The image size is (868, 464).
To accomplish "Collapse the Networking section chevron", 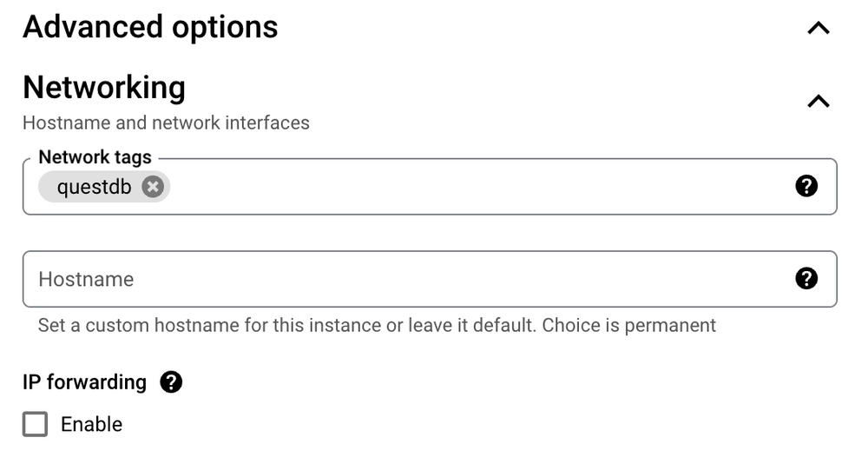I will (x=818, y=102).
